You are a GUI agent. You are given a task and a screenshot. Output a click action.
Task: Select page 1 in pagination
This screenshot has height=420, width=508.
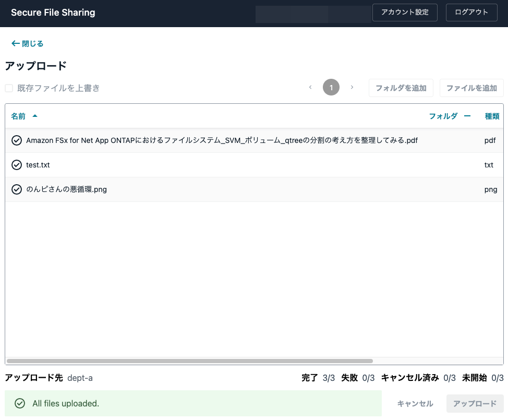[x=331, y=87]
